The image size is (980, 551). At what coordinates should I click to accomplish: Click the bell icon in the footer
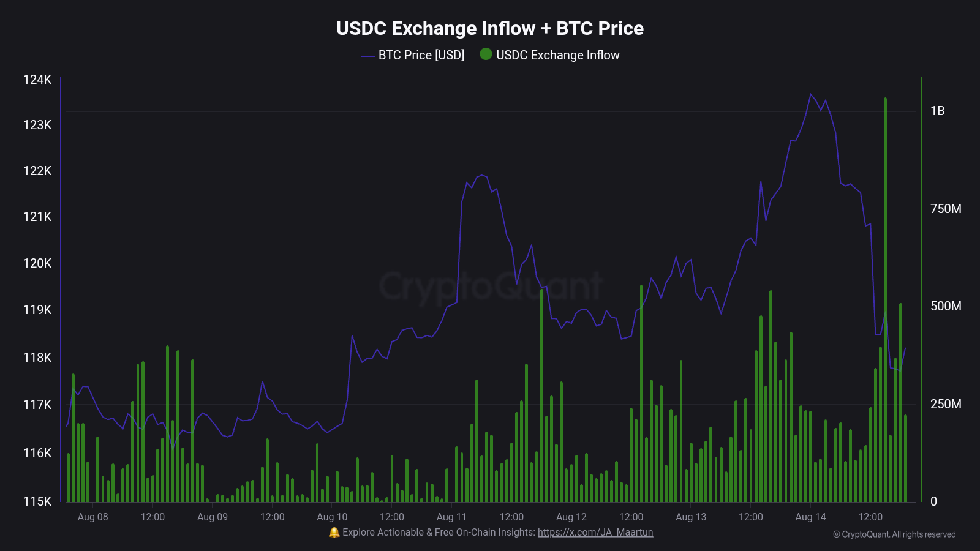(x=334, y=532)
